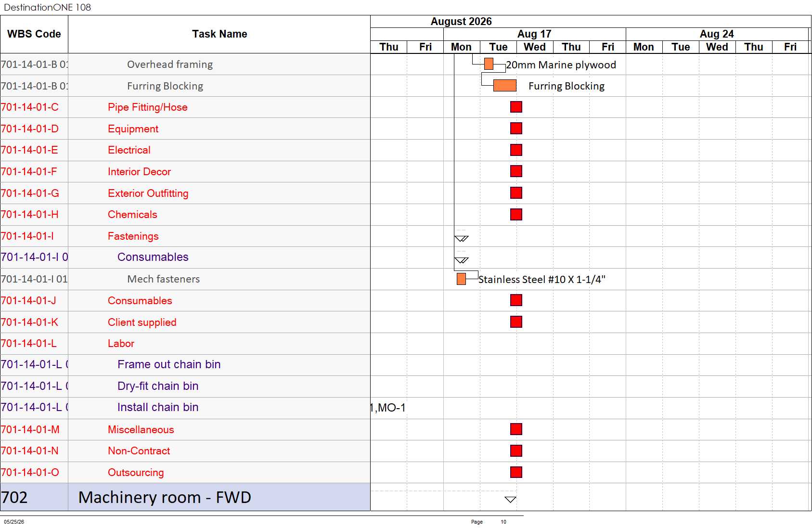812x528 pixels.
Task: Select the red Equipment milestone marker
Action: coord(516,129)
